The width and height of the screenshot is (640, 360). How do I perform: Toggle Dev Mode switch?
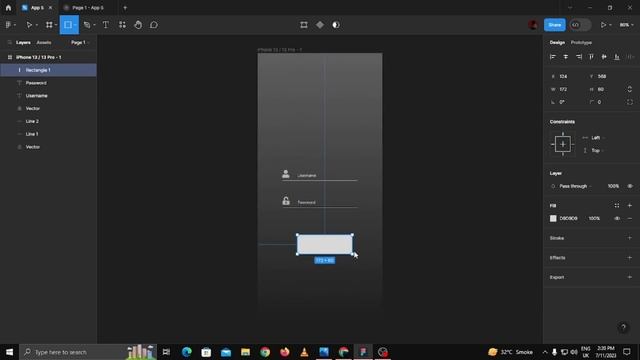point(580,25)
